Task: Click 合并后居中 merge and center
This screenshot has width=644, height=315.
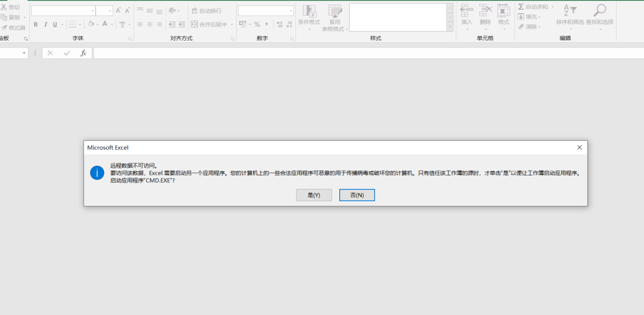Action: pos(209,24)
